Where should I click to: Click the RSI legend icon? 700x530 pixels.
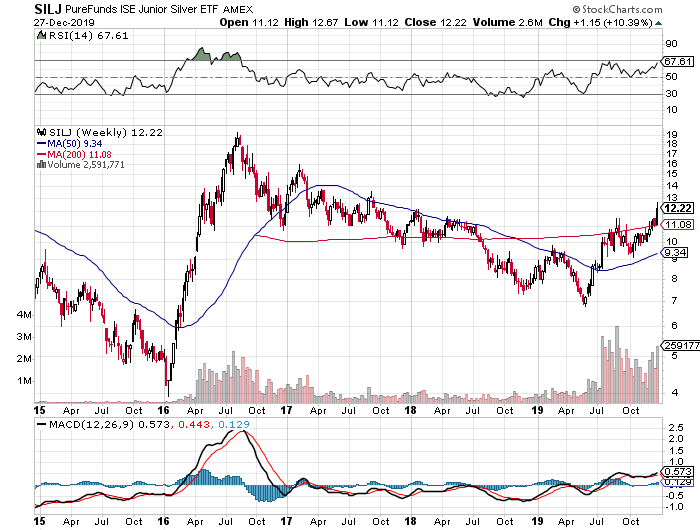pyautogui.click(x=41, y=35)
